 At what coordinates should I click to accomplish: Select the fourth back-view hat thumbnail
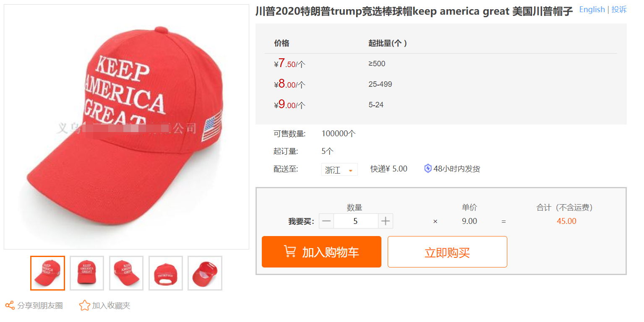[x=166, y=273]
